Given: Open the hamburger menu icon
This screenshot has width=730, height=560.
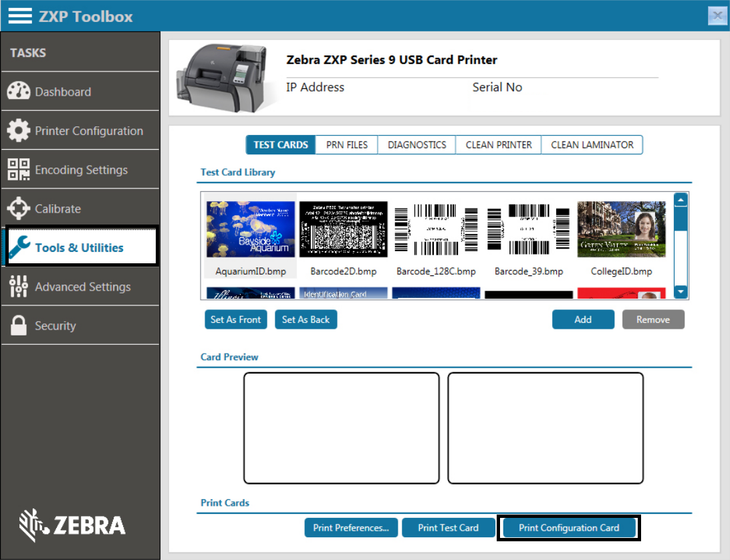Looking at the screenshot, I should click(20, 16).
